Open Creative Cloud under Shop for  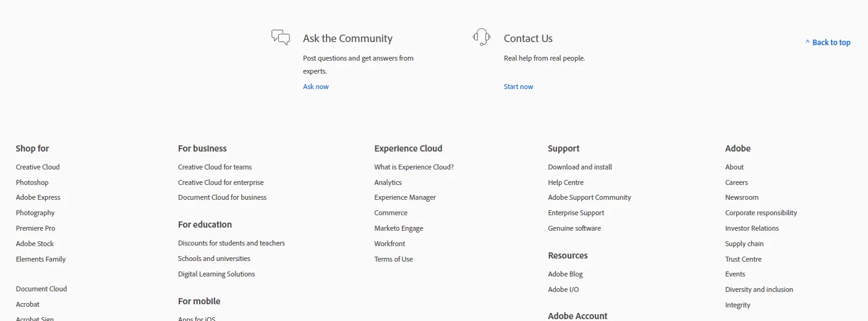[x=38, y=167]
